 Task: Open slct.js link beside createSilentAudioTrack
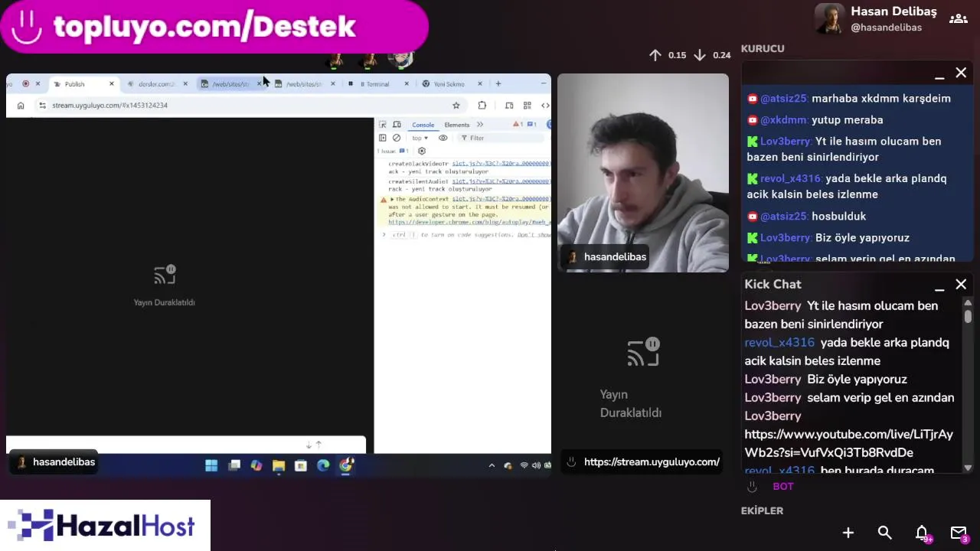pos(501,181)
